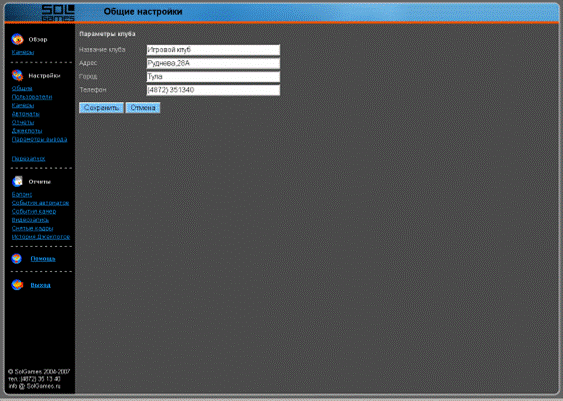Click the SOL Games logo
This screenshot has width=563, height=401.
[58, 13]
